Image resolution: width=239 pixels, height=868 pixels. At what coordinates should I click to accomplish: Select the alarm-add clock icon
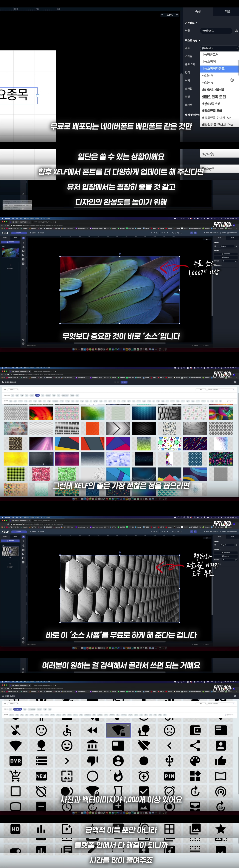click(x=144, y=776)
